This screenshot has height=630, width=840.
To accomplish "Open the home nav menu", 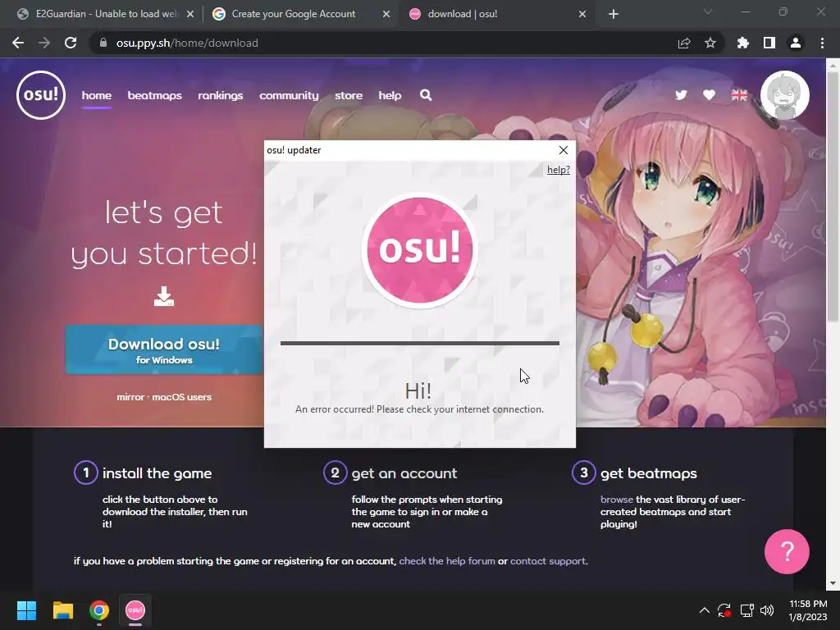I will coord(97,95).
